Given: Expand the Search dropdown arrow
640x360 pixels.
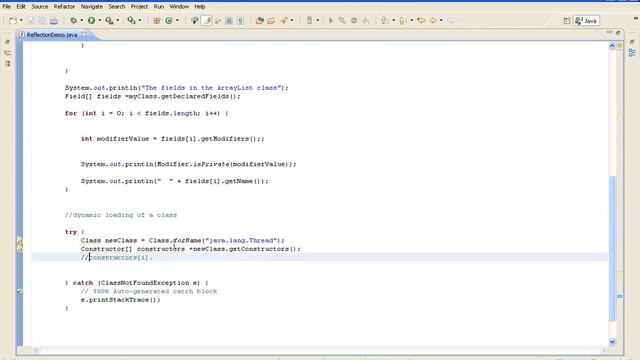Looking at the screenshot, I should coord(140,20).
